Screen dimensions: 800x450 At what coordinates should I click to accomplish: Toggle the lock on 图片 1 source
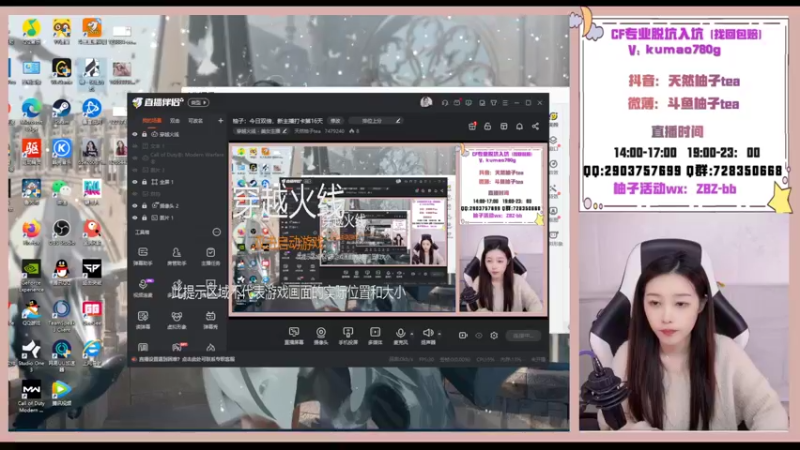point(144,217)
